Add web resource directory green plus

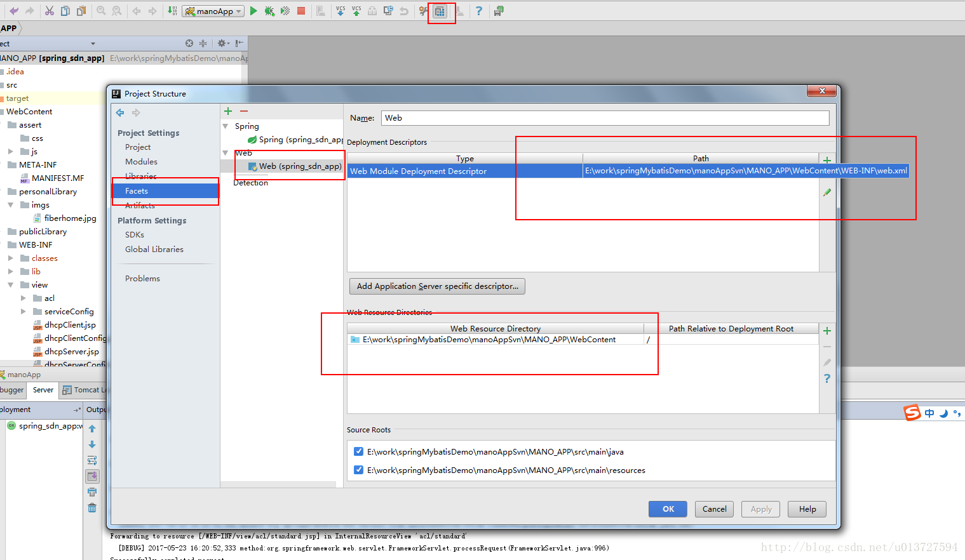point(827,331)
